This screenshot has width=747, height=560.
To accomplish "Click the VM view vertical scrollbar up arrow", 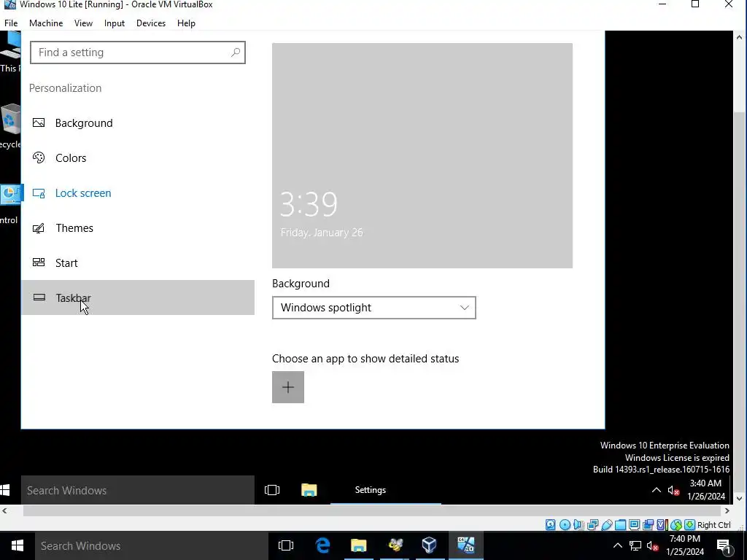I will [x=740, y=37].
